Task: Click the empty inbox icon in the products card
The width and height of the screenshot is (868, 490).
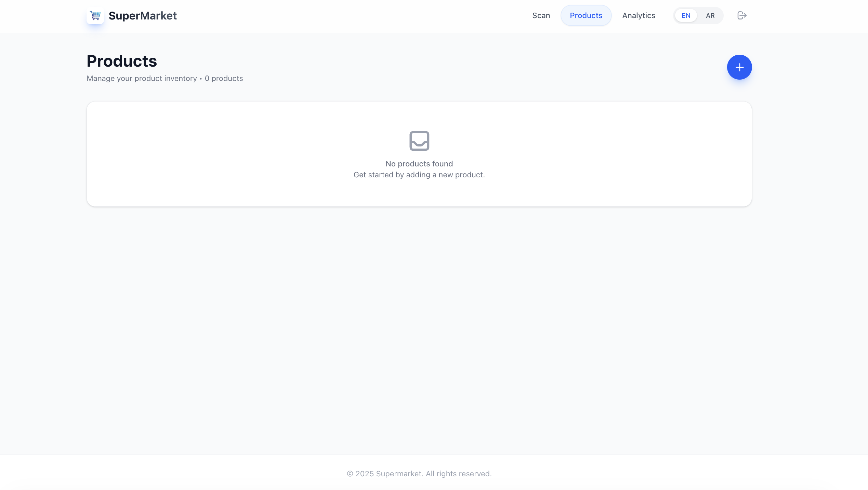Action: click(419, 141)
